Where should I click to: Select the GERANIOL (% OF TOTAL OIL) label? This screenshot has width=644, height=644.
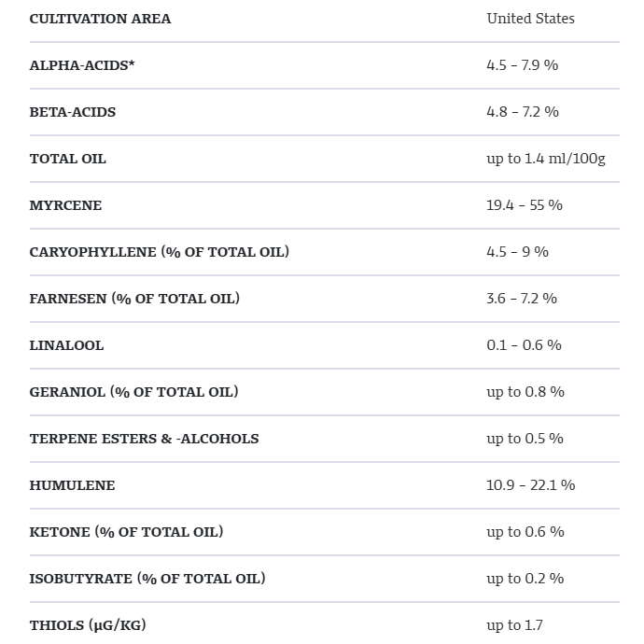[133, 392]
